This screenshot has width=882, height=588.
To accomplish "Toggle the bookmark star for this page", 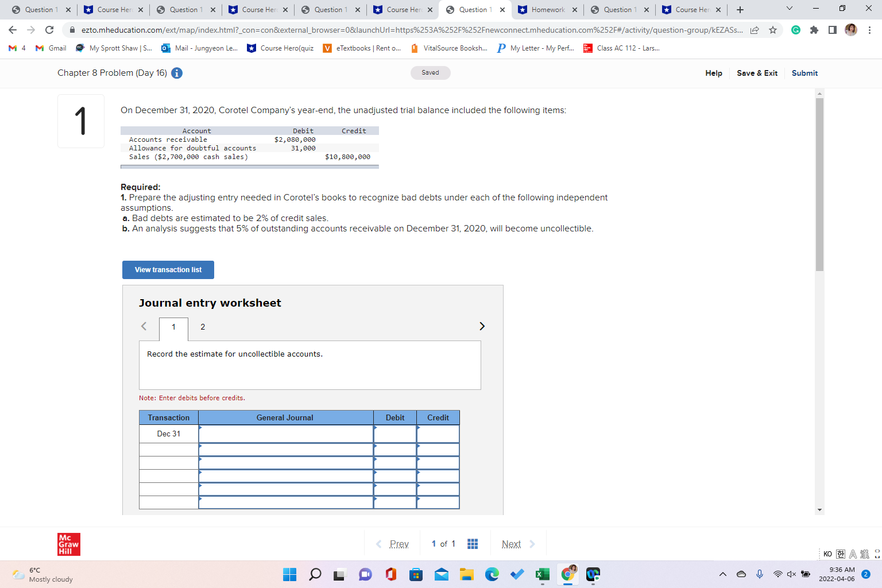I will 773,30.
